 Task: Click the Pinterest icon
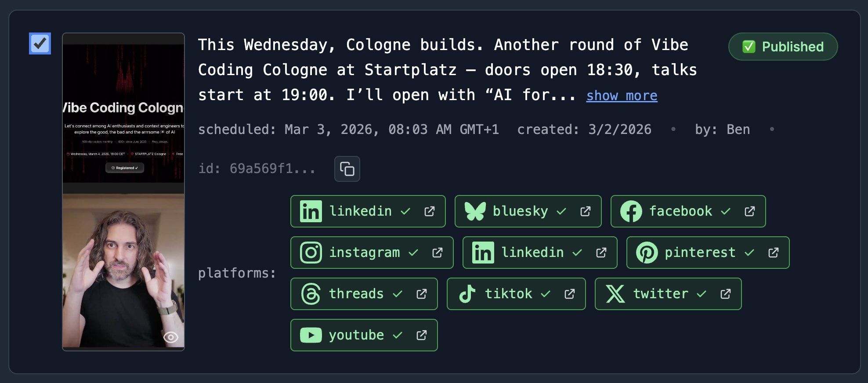pos(646,253)
